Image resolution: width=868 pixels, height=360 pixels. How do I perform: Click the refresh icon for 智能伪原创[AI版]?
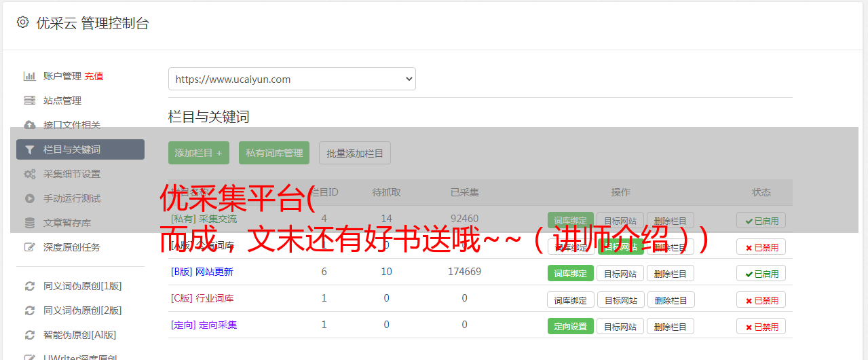tap(29, 335)
